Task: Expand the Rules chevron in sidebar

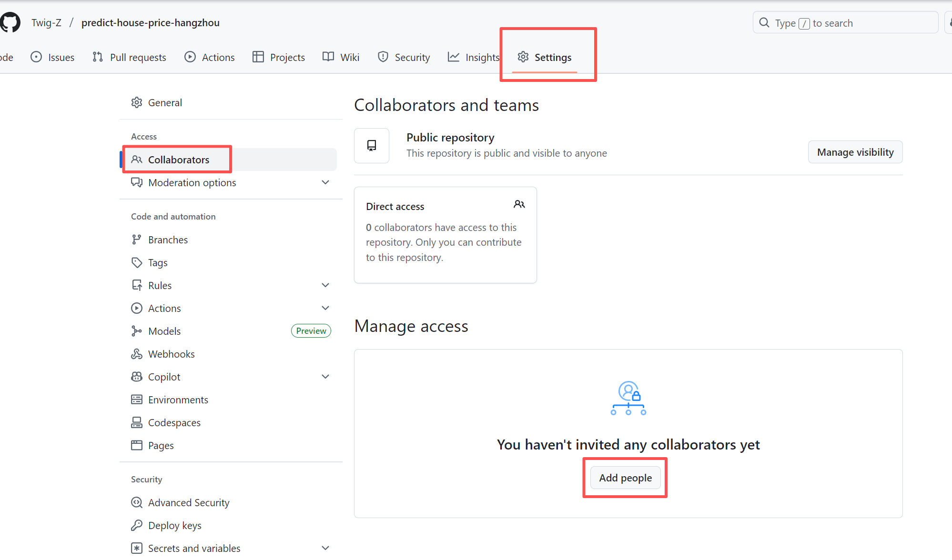Action: pos(325,285)
